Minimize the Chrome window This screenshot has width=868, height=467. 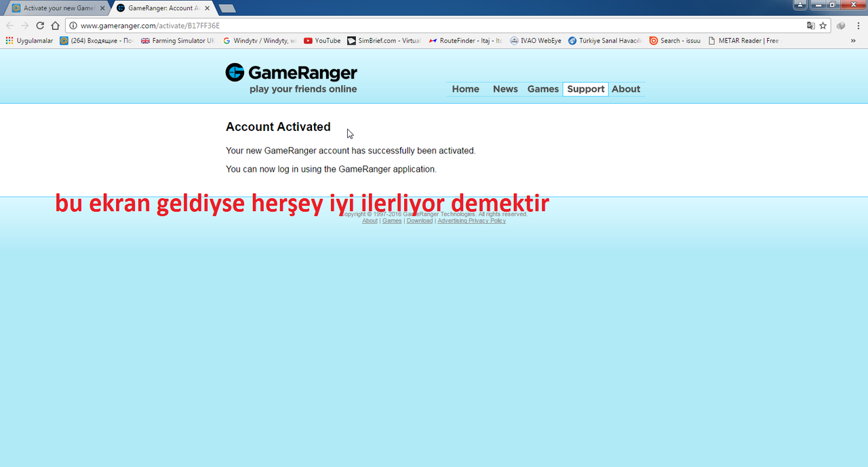tap(819, 4)
